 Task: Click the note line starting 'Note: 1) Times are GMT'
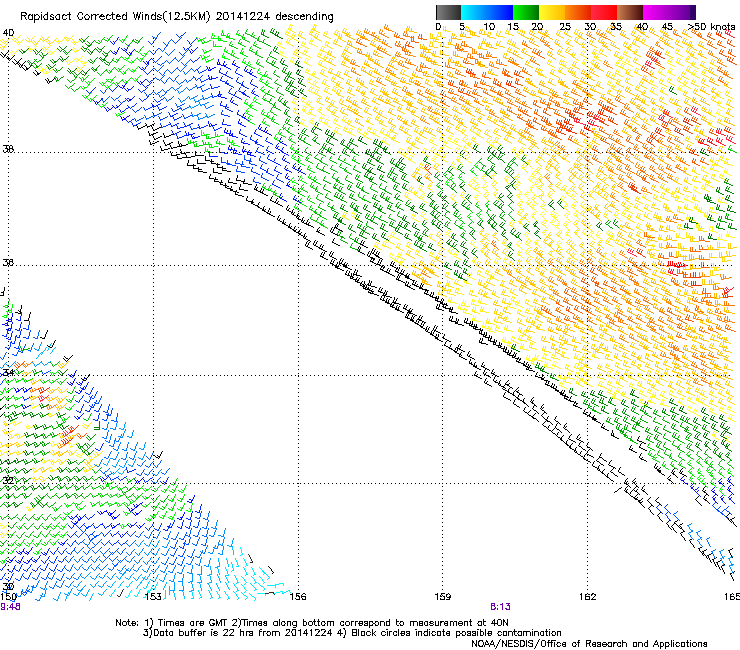pos(311,623)
